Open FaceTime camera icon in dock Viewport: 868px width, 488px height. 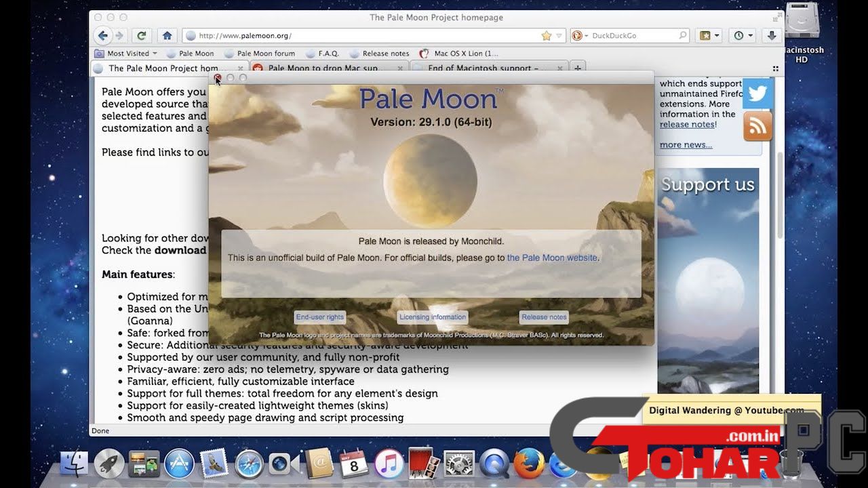pyautogui.click(x=283, y=464)
